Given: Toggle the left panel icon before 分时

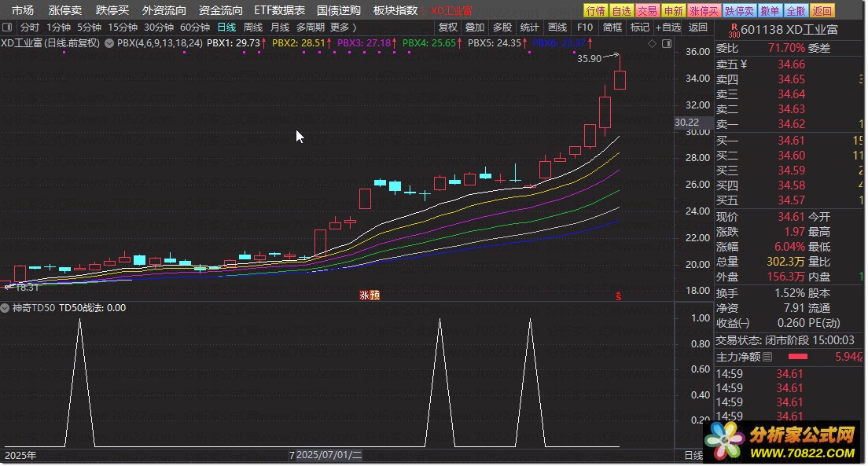Looking at the screenshot, I should [x=7, y=28].
